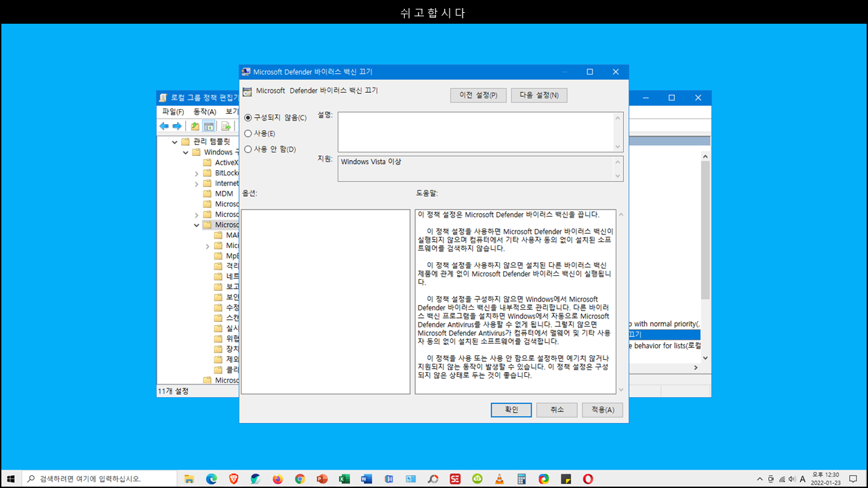This screenshot has width=868, height=488.
Task: Click the policy list horizontal scroll right arrow
Action: (695, 367)
